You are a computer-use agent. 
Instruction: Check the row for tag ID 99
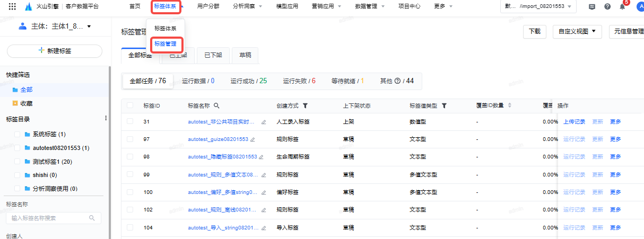[130, 174]
